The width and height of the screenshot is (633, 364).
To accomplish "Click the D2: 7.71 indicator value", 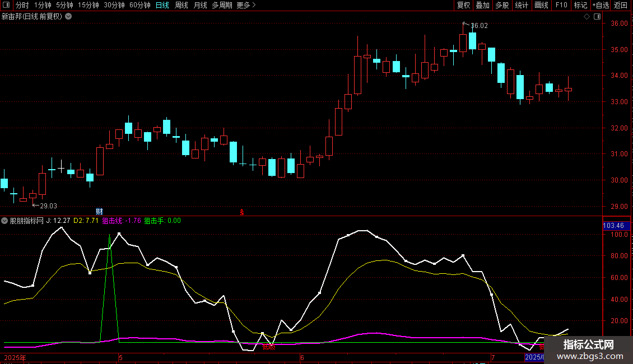I will coord(86,221).
